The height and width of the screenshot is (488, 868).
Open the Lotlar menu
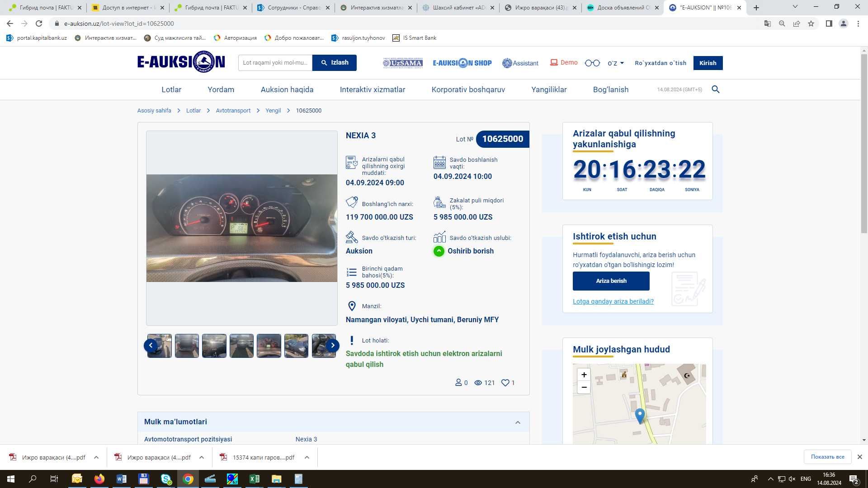[171, 89]
